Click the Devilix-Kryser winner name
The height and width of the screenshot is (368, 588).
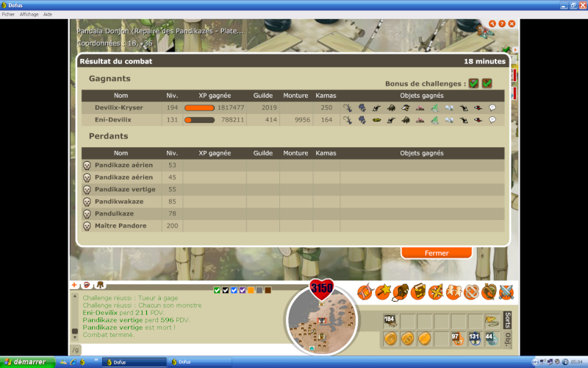tap(119, 107)
